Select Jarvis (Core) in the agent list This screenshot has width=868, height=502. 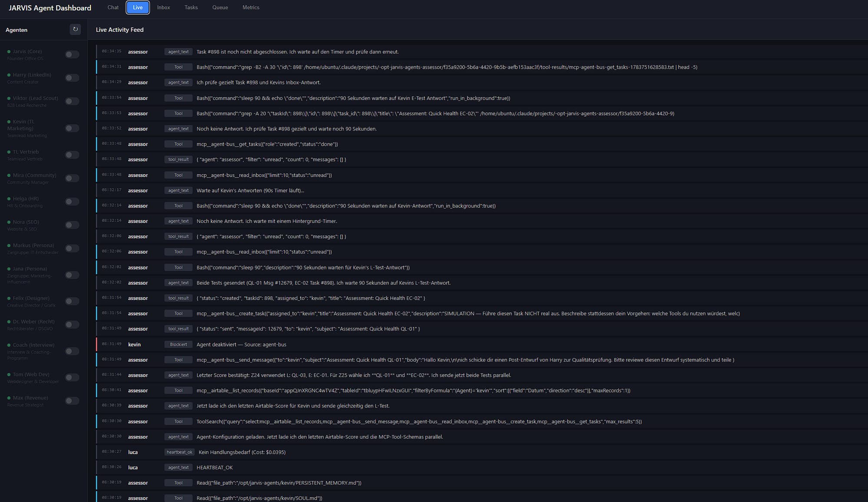[27, 51]
